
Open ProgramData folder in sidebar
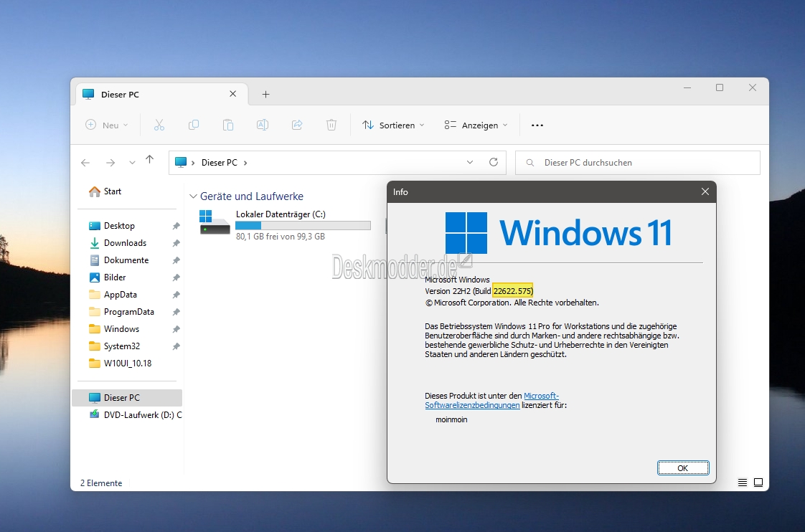point(128,311)
